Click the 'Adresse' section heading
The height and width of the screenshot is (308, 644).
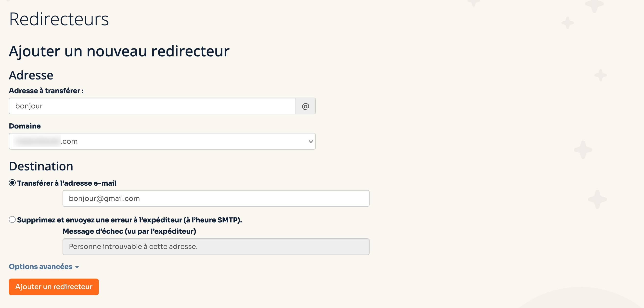tap(31, 75)
